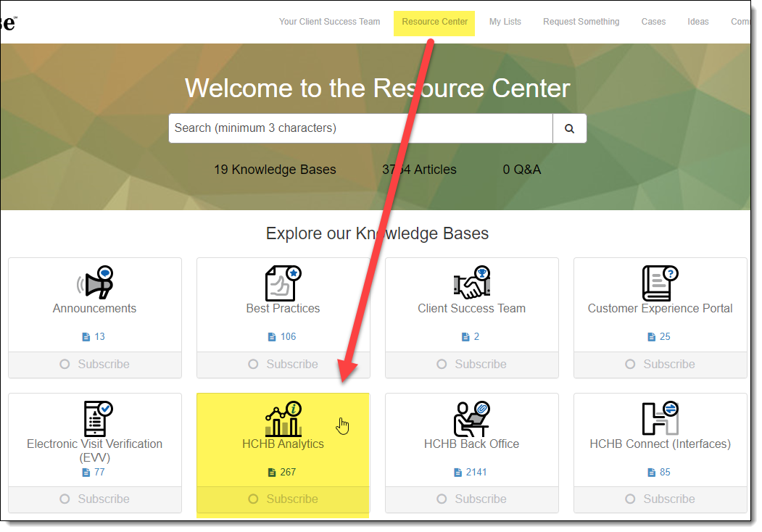Click the 19 Knowledge Bases count
762x532 pixels.
[x=275, y=170]
